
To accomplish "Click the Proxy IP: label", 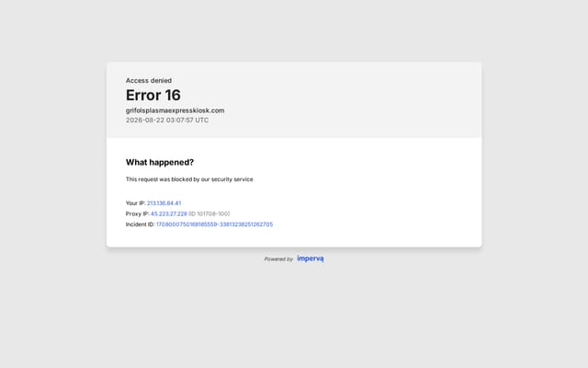I will (137, 213).
